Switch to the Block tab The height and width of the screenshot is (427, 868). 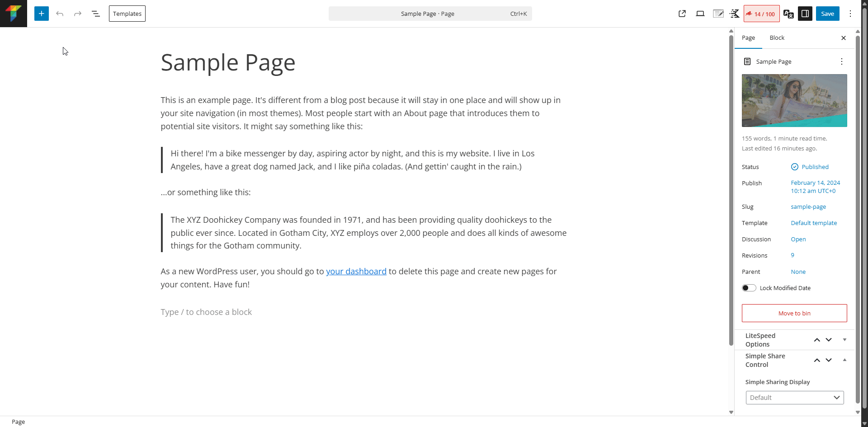(x=777, y=38)
